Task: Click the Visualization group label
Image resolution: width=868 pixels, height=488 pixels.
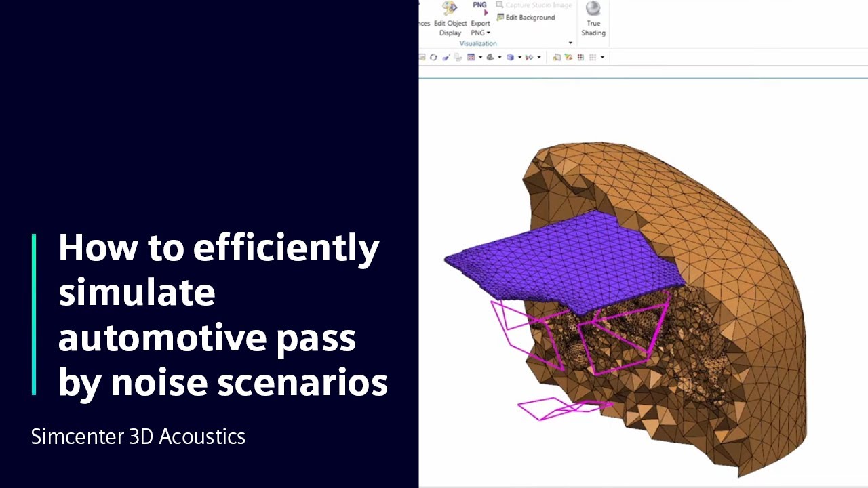Action: 478,43
